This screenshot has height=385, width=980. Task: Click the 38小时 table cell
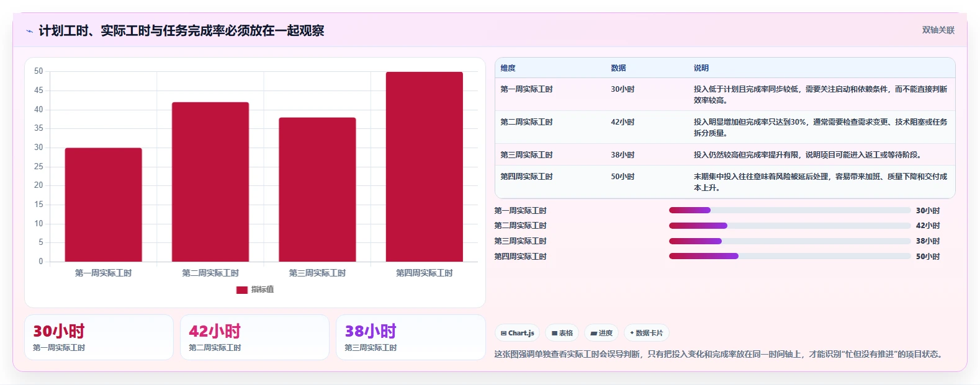[x=623, y=155]
